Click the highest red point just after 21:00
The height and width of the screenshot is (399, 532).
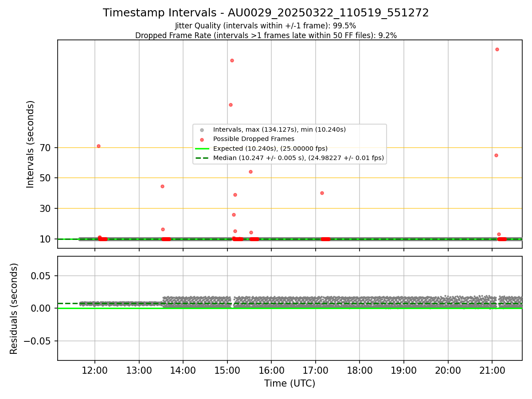tap(497, 49)
